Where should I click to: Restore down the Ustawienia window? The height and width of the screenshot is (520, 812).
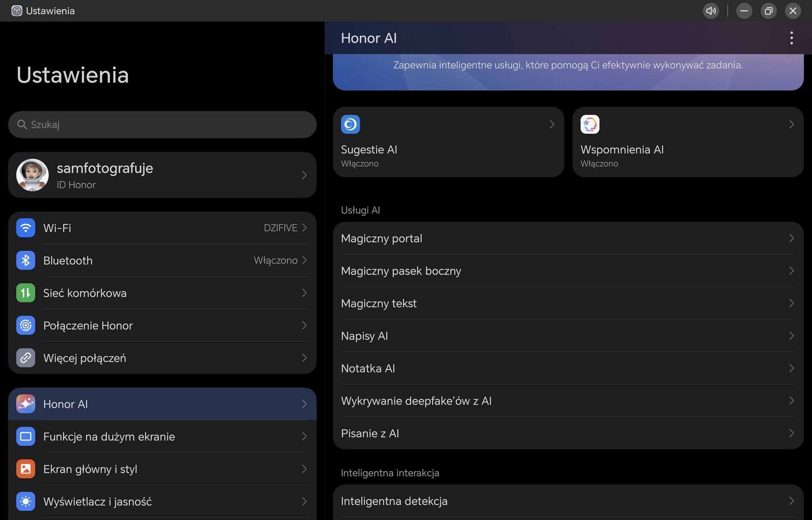point(769,11)
